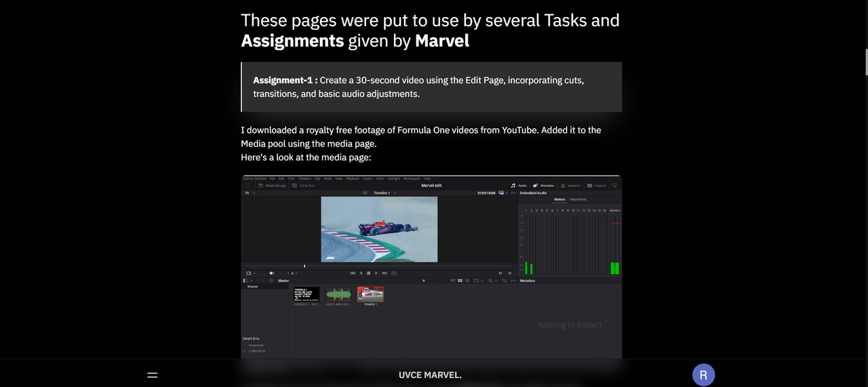
Task: Expand the Collections smart bin
Action: (245, 351)
